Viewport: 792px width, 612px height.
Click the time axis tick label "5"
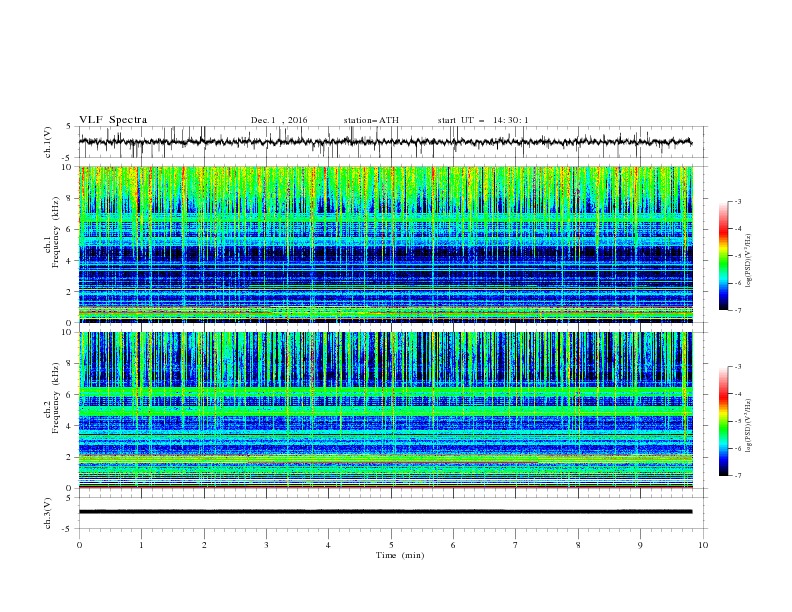click(391, 545)
